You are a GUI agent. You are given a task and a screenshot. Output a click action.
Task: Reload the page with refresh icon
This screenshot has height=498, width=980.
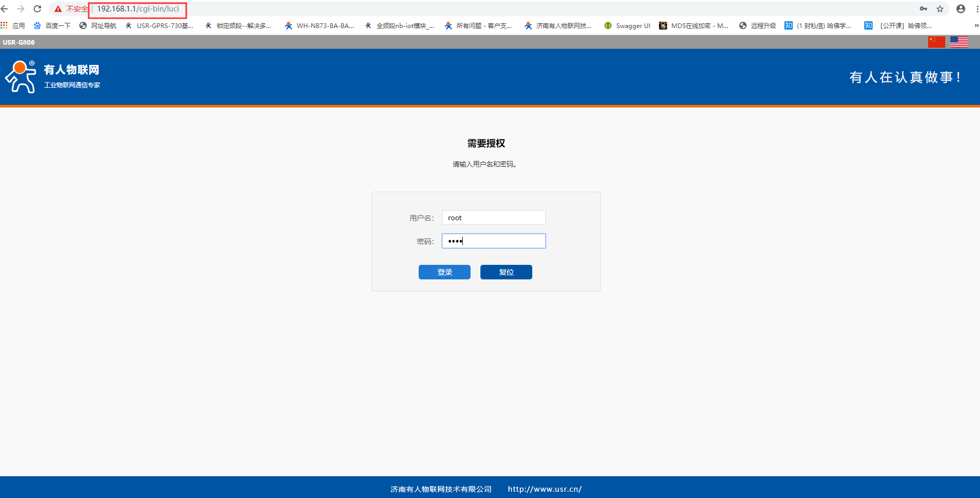tap(37, 9)
